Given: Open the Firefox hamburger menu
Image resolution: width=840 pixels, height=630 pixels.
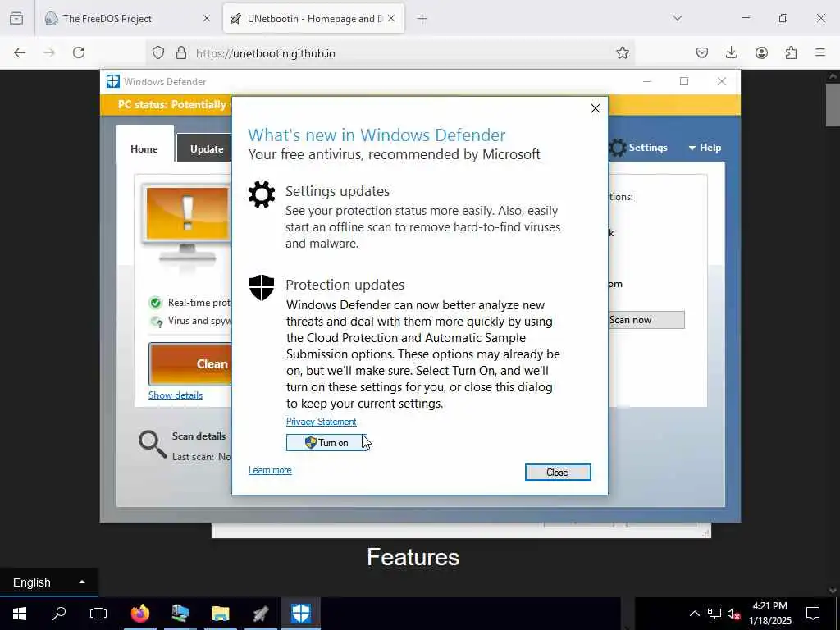Looking at the screenshot, I should tap(820, 52).
